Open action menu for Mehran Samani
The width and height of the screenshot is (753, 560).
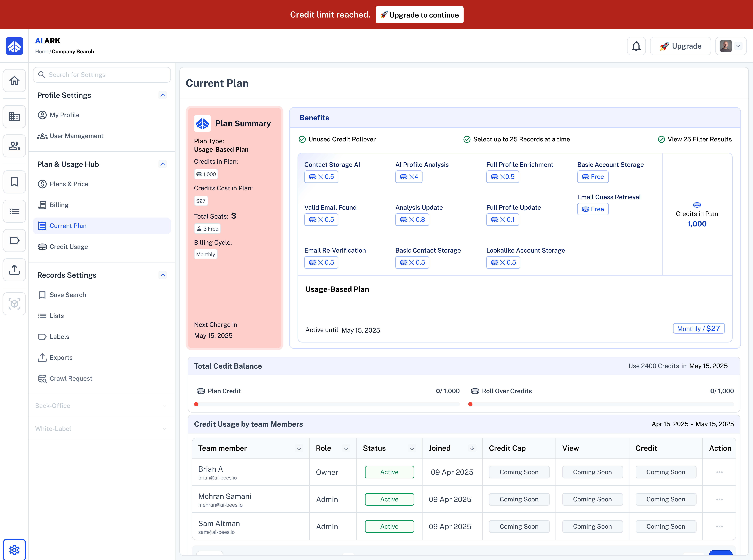[719, 499]
